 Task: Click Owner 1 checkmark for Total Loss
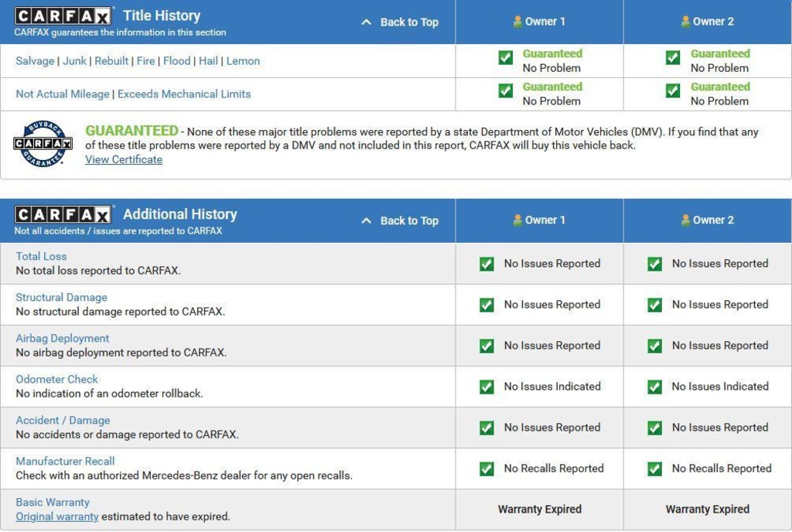(486, 264)
